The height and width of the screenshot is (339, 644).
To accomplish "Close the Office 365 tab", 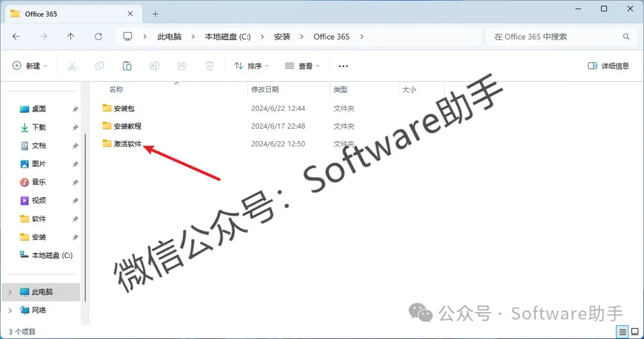I will [x=130, y=14].
